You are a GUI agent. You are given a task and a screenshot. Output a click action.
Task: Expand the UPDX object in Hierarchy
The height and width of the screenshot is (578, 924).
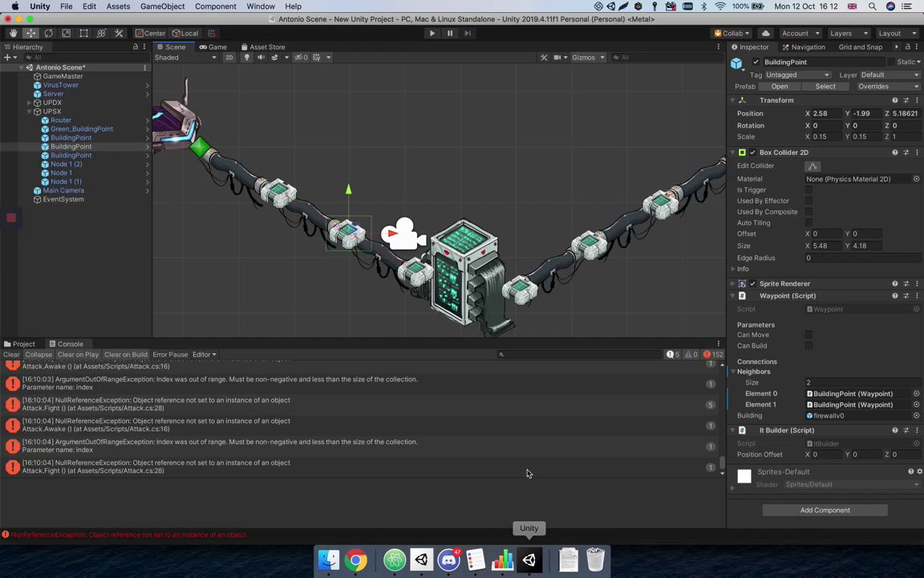tap(29, 103)
